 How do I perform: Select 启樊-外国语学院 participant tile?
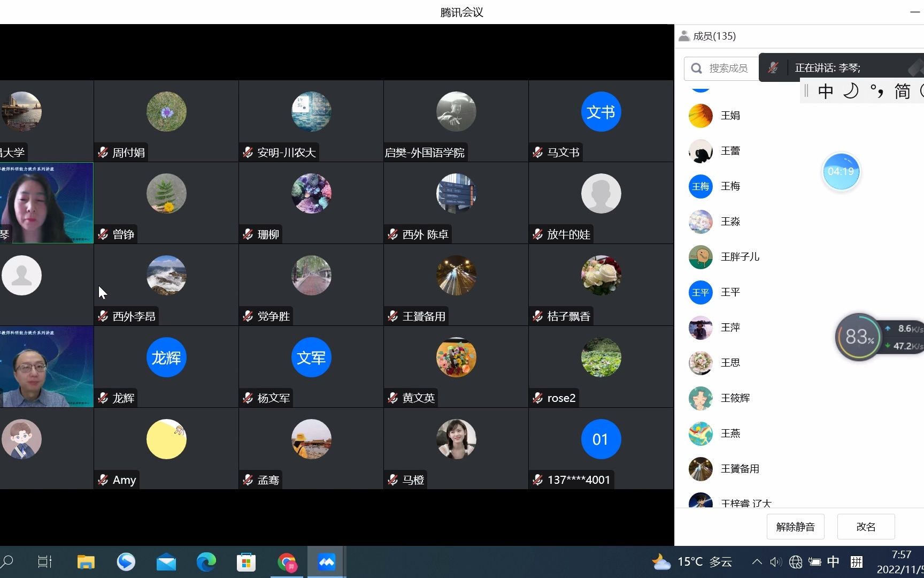coord(456,121)
